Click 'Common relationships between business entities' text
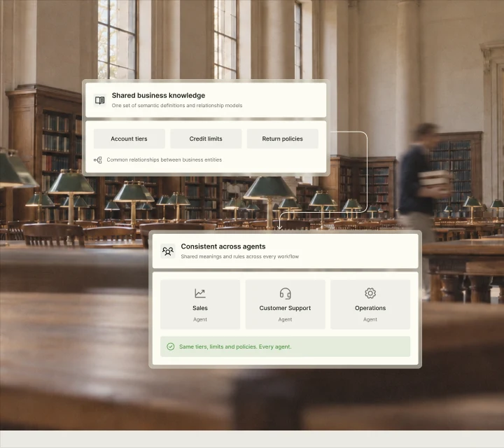 [x=164, y=160]
